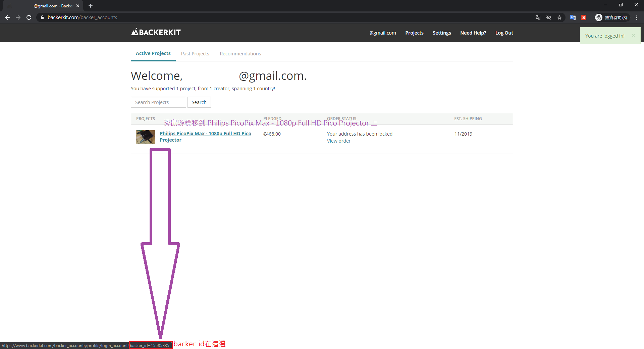Click the translate page icon in address bar
The width and height of the screenshot is (644, 349).
click(538, 17)
